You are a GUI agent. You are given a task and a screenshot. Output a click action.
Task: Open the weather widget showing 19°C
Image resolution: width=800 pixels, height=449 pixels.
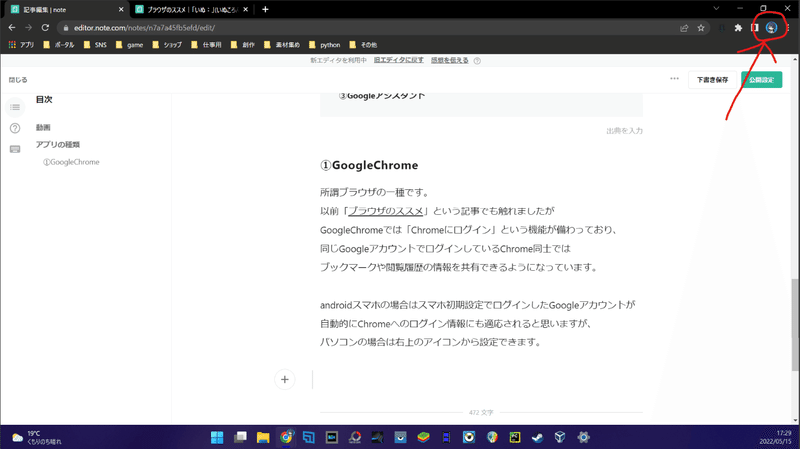tap(37, 437)
